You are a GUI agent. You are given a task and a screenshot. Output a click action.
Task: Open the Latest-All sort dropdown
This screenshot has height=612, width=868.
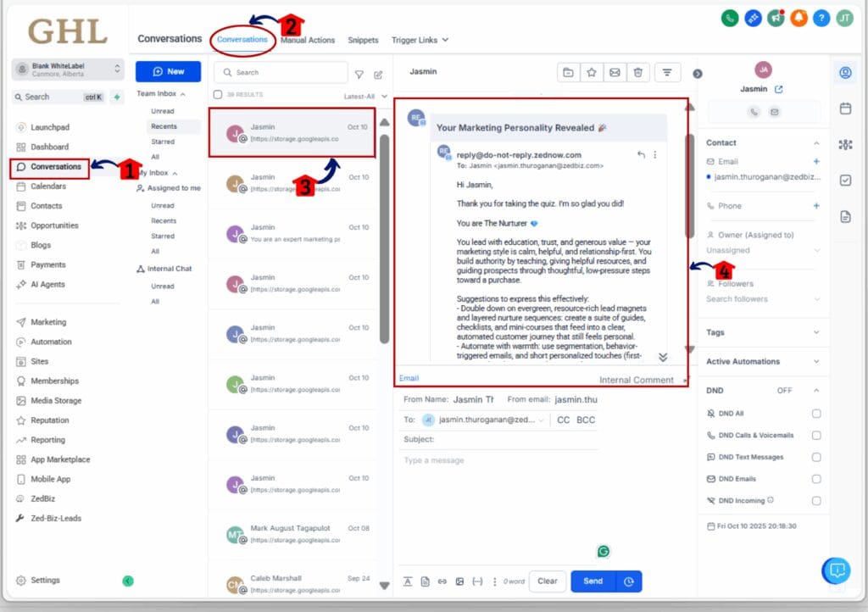pos(365,97)
